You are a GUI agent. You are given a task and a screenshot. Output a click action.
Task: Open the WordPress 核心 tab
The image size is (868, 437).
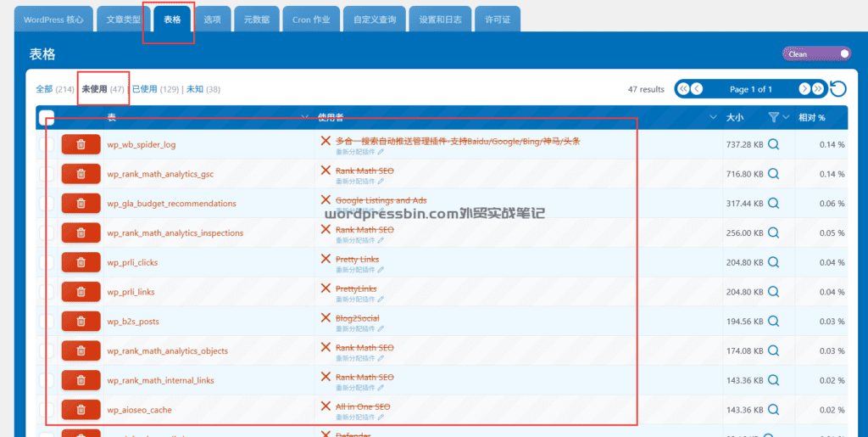[x=53, y=20]
